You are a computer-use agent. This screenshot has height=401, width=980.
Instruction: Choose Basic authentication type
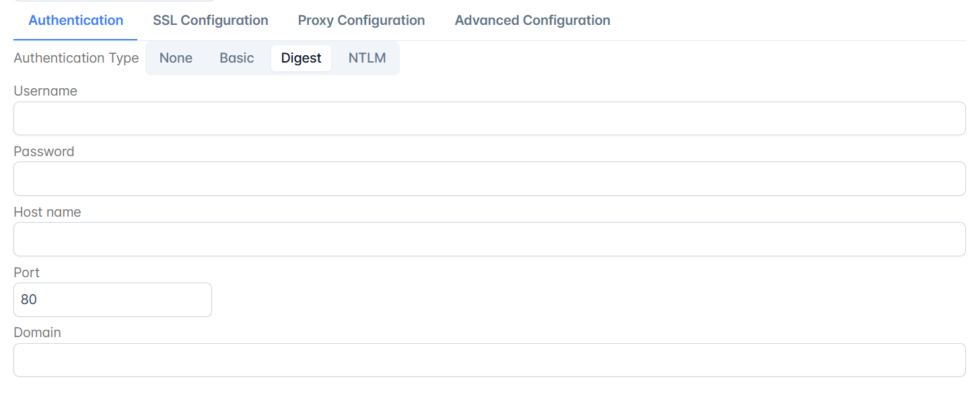(237, 58)
